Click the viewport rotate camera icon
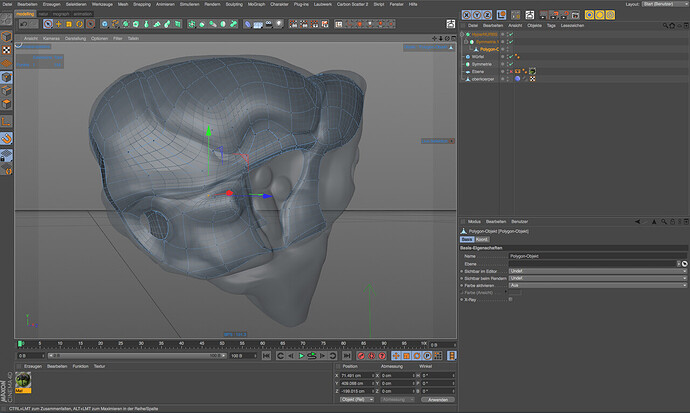Screen dimensions: 690x413 click(447, 38)
